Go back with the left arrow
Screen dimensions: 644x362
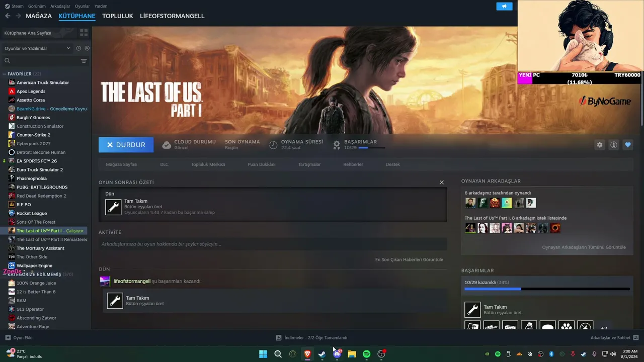pos(8,16)
